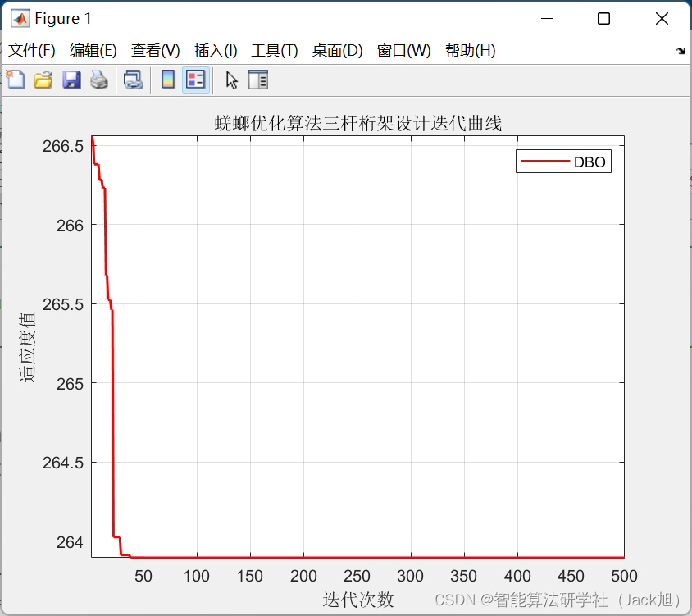Click x-axis tick label 250
Viewport: 692px width, 616px height.
pos(357,576)
